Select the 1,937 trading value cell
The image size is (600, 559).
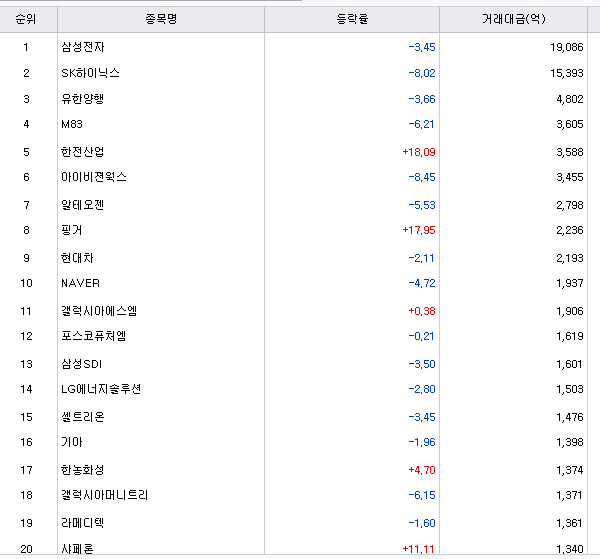coord(570,283)
